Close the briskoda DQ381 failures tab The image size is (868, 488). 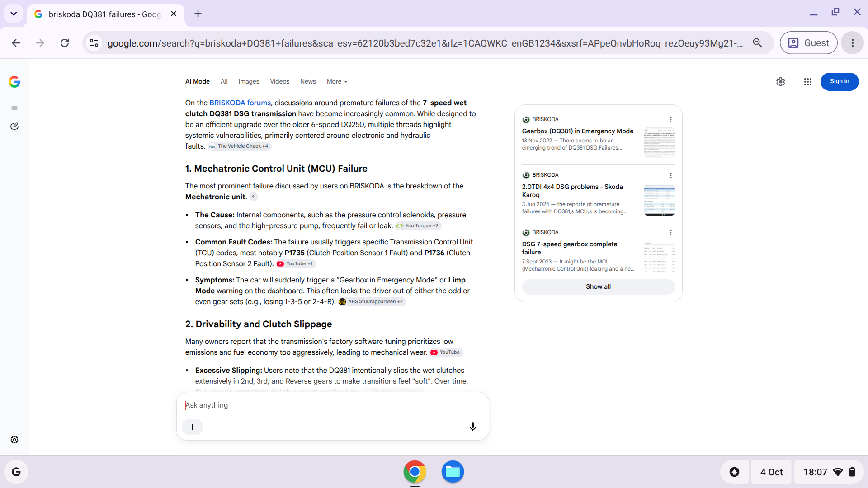click(174, 14)
